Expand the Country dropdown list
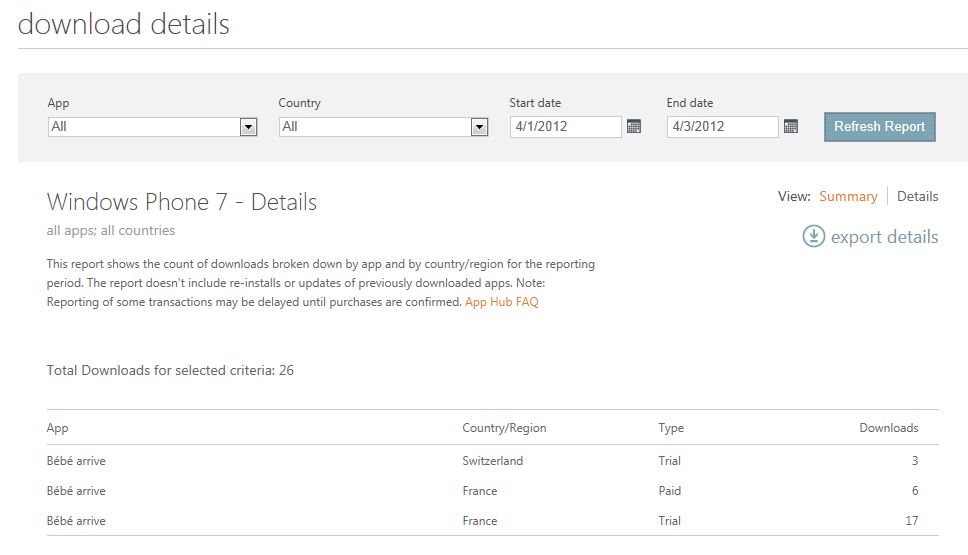 (479, 127)
